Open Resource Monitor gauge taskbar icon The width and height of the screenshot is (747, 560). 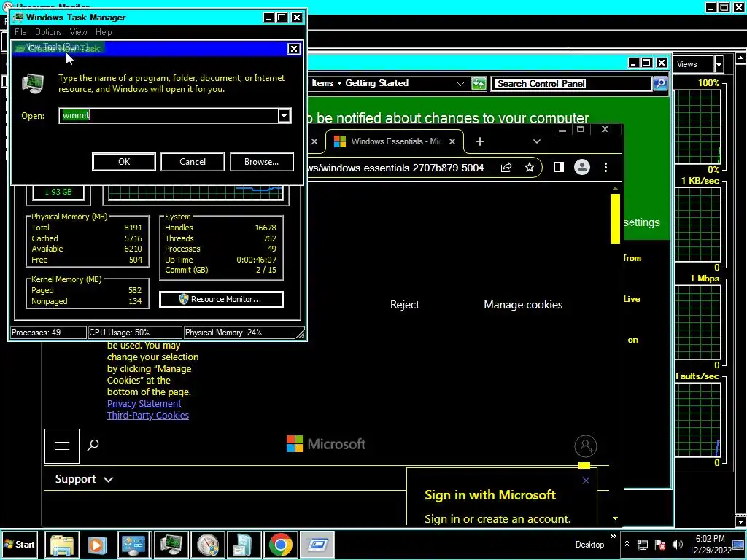(208, 544)
